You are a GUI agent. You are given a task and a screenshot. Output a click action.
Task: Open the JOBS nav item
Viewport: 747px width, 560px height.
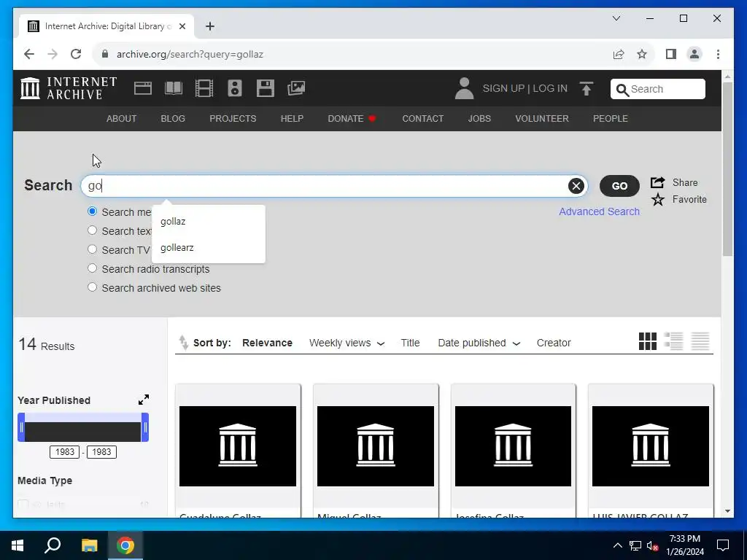click(479, 119)
